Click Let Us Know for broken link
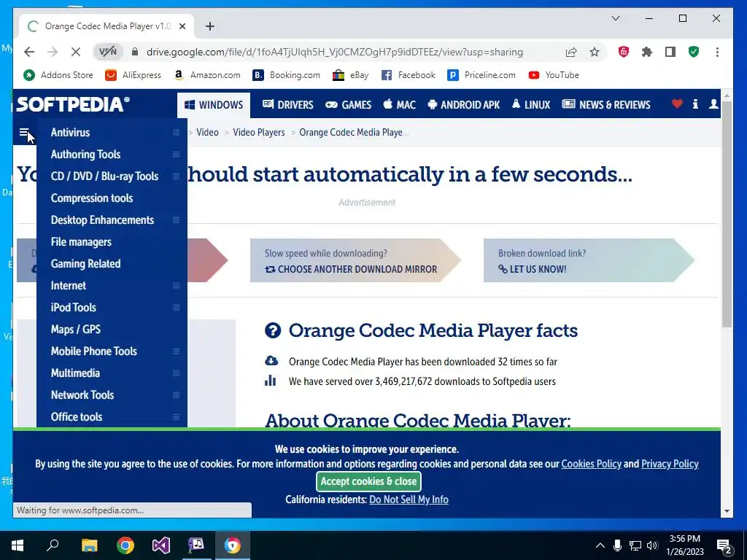The height and width of the screenshot is (560, 747). tap(532, 269)
